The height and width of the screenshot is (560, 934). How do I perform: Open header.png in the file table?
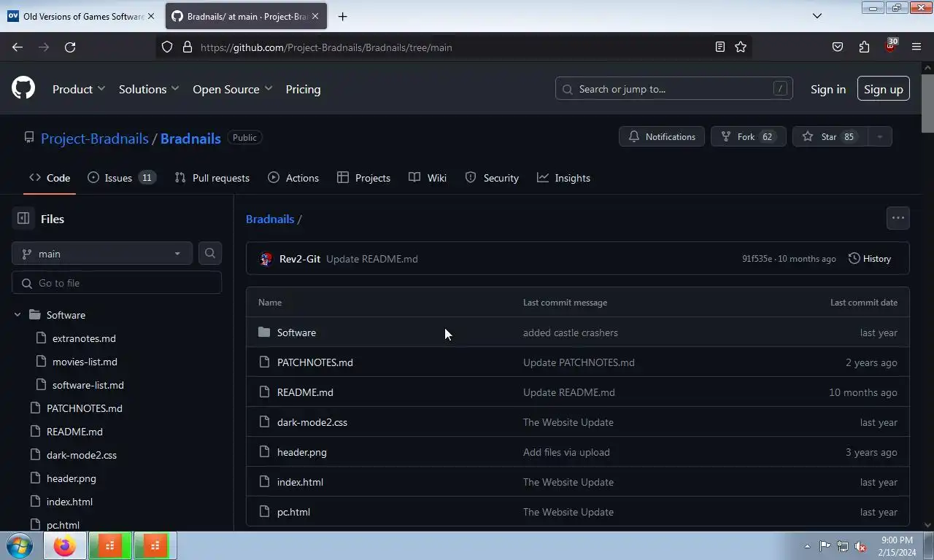pos(302,452)
